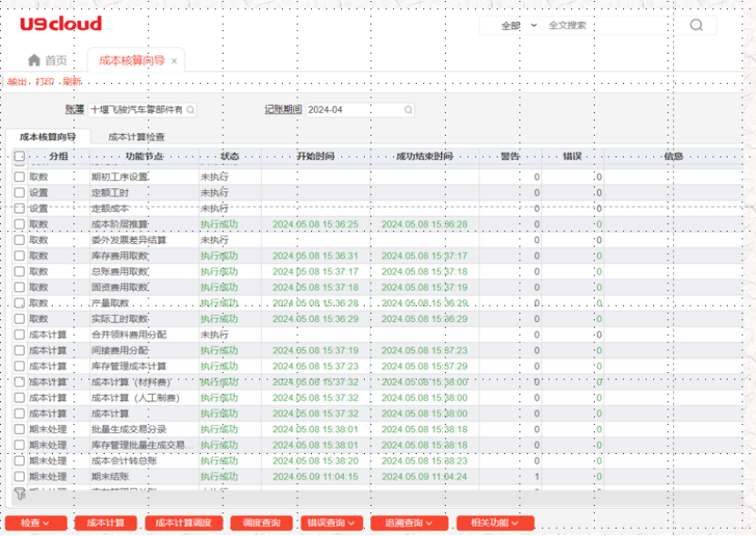756x536 pixels.
Task: Click the 成本计算 button
Action: pyautogui.click(x=106, y=522)
